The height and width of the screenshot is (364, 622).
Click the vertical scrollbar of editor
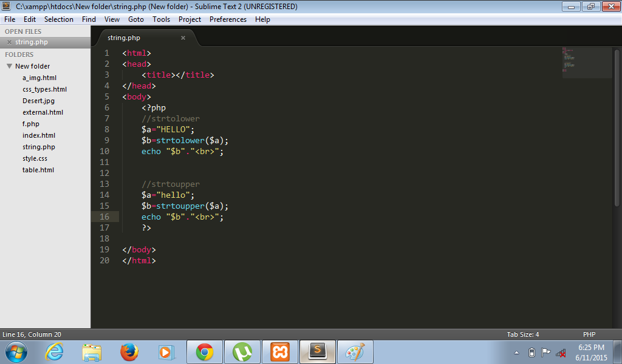click(617, 128)
